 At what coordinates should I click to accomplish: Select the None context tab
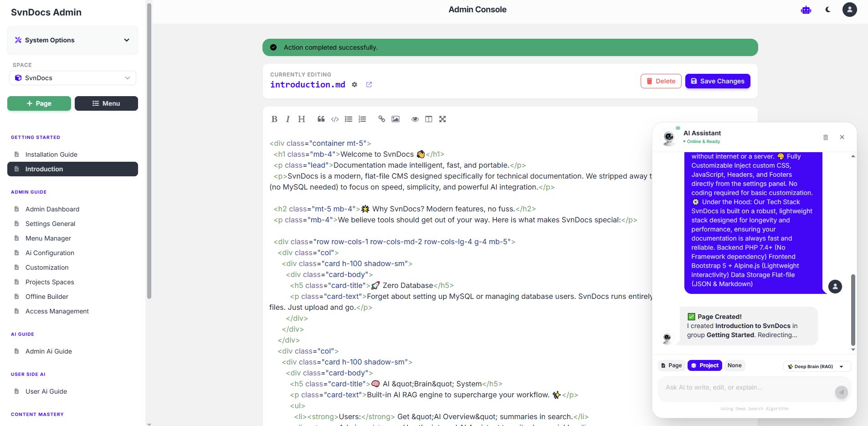[734, 365]
